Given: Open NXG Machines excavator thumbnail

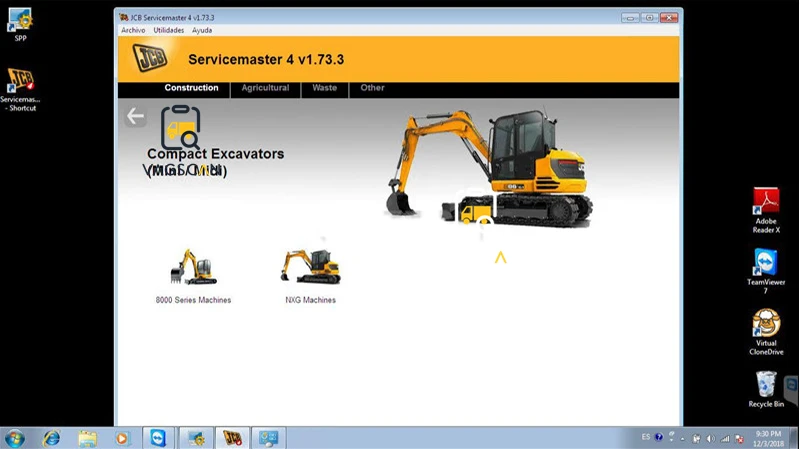Looking at the screenshot, I should point(310,266).
